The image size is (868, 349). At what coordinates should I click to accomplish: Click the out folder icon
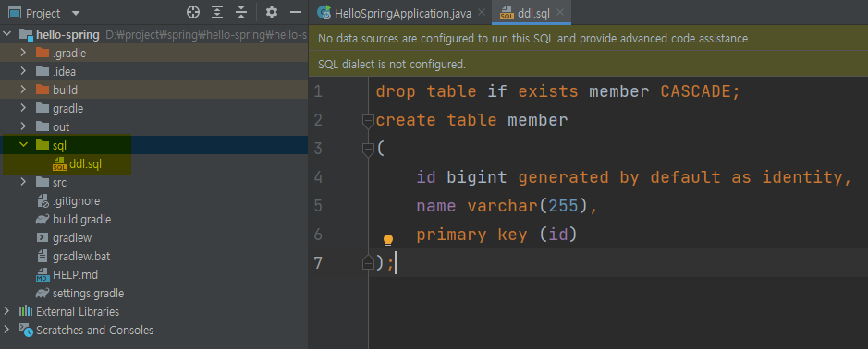point(43,126)
